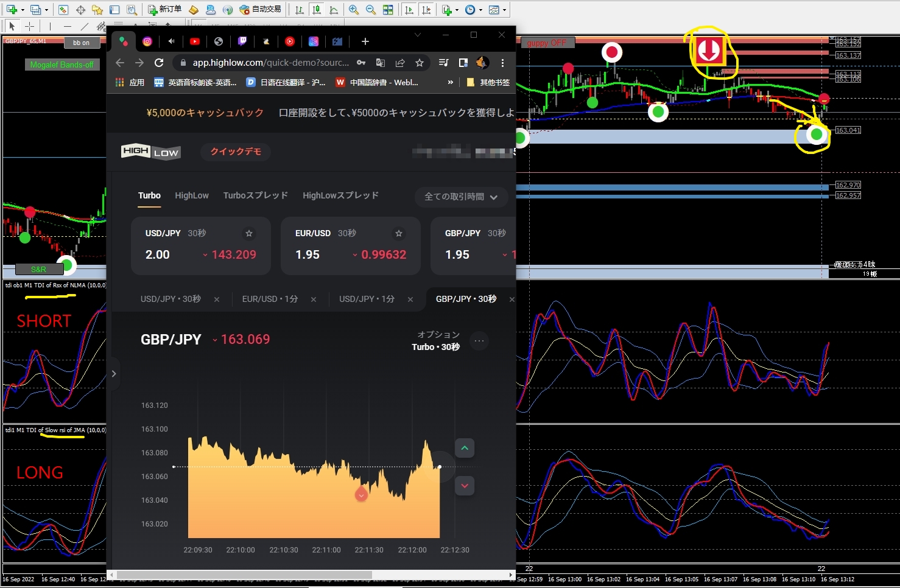Open the Chrome three-dot menu
The image size is (900, 588).
coord(502,63)
